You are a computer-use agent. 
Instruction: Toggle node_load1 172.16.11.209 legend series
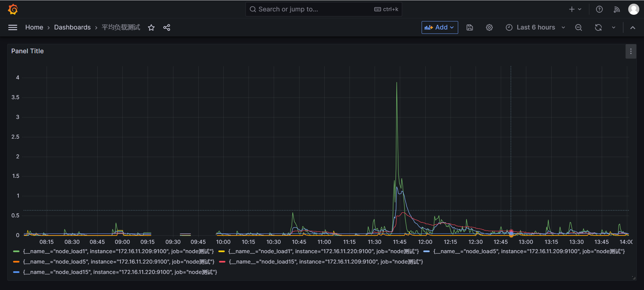(118, 251)
